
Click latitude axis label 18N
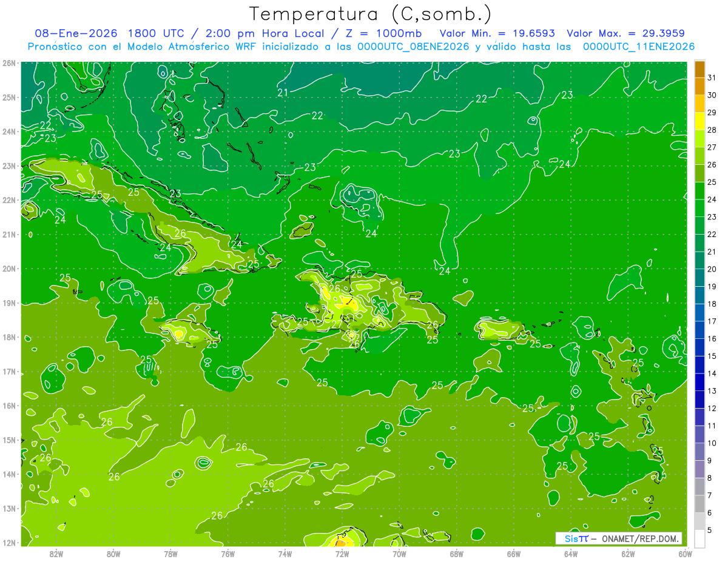tap(8, 337)
